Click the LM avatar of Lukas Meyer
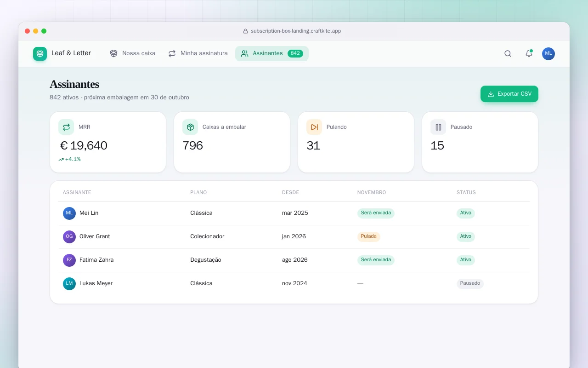The height and width of the screenshot is (368, 588). click(69, 283)
